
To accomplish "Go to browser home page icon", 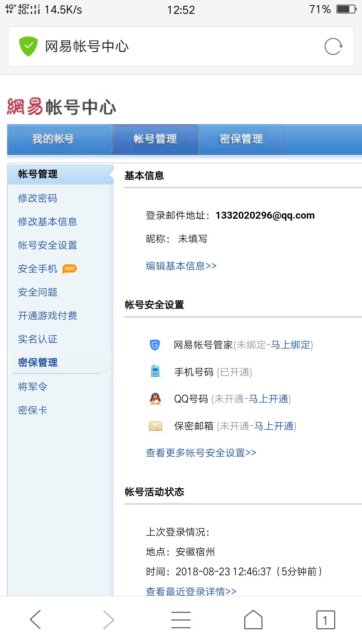I will click(x=253, y=619).
